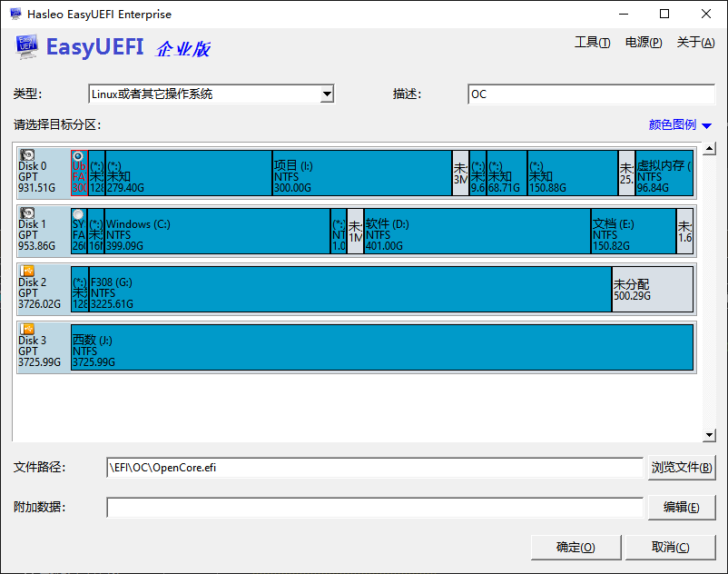Select the unknown 68.71G partition on Disk 0

(x=507, y=173)
